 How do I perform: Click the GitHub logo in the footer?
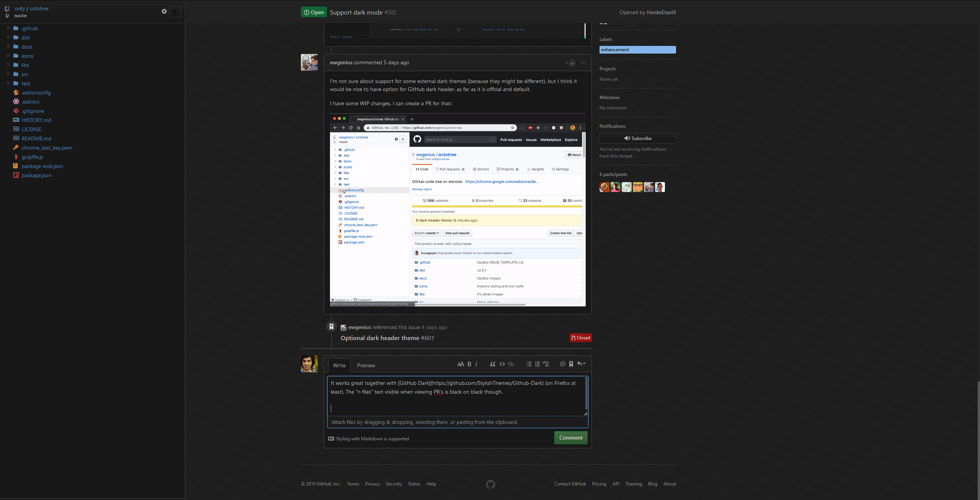point(490,484)
